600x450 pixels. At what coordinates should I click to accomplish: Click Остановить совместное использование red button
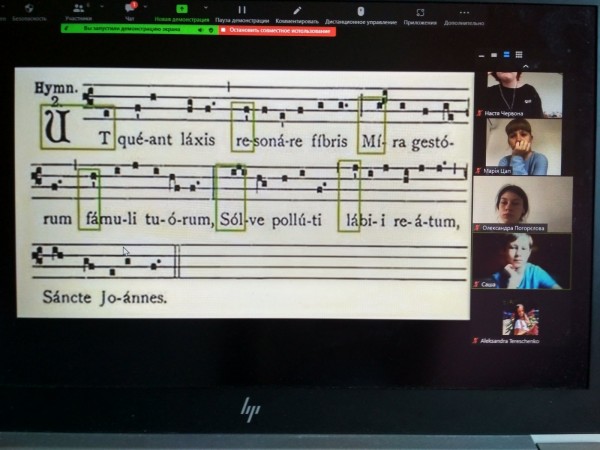click(x=277, y=31)
